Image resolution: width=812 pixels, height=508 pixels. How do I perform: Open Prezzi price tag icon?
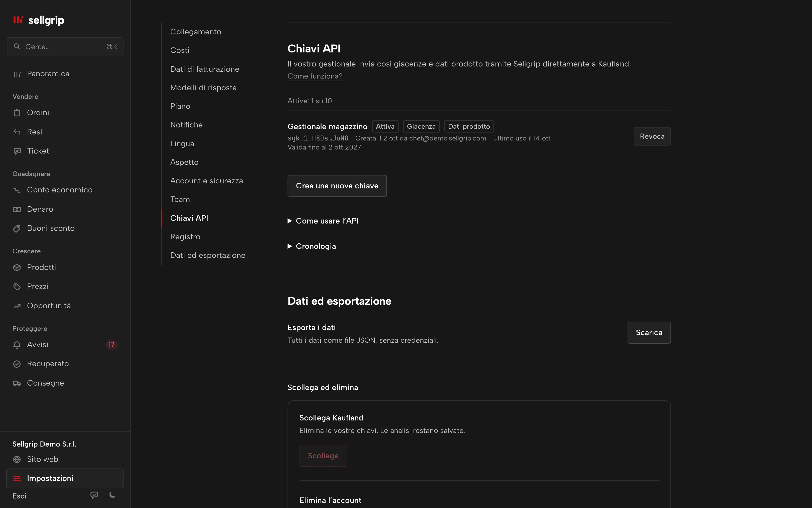[17, 286]
